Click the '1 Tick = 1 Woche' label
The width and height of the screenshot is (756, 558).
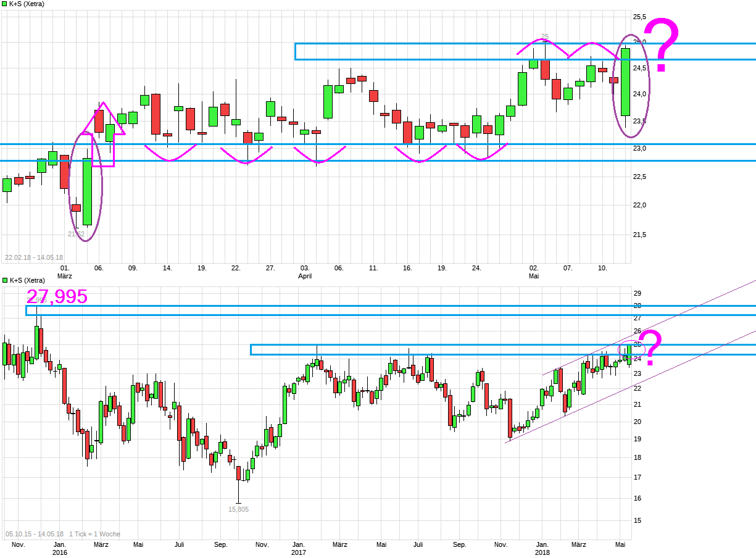(95, 534)
